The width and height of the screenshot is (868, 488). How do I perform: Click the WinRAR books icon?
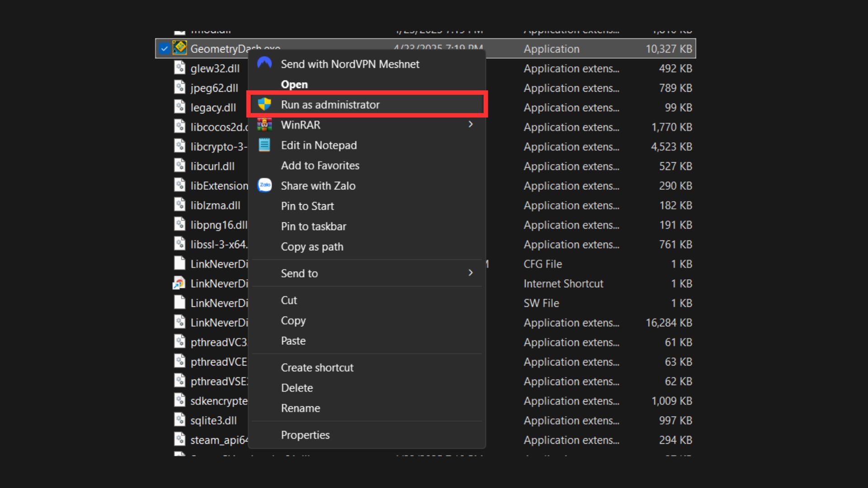264,124
